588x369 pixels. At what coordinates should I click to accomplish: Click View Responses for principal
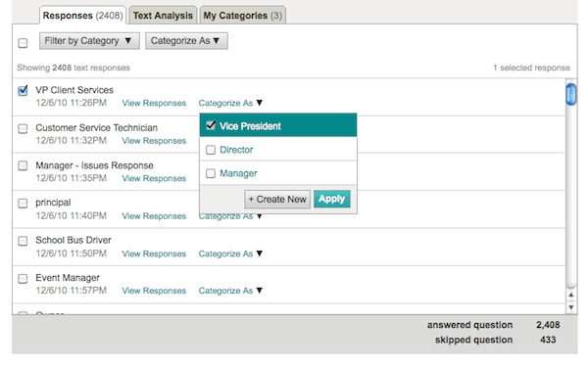[154, 216]
